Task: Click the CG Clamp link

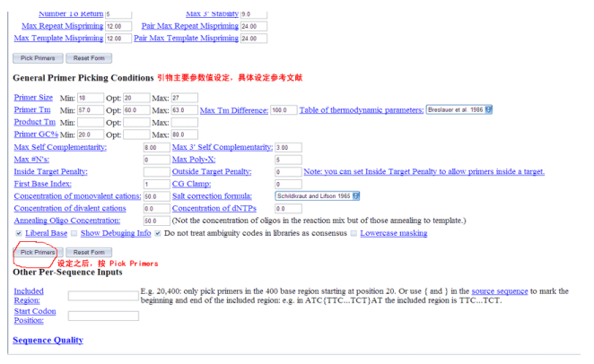Action: pos(194,183)
